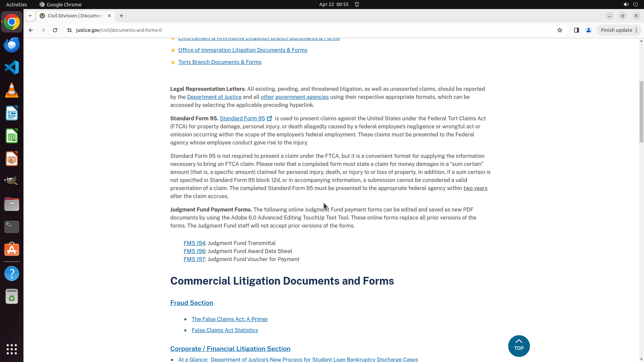Go back to previous page
The height and width of the screenshot is (362, 644).
pyautogui.click(x=31, y=30)
